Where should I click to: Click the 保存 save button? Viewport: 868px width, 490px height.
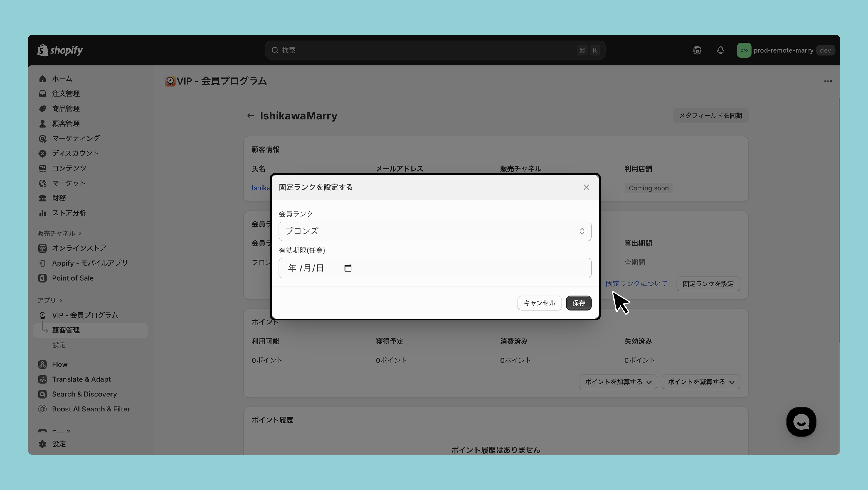coord(579,303)
